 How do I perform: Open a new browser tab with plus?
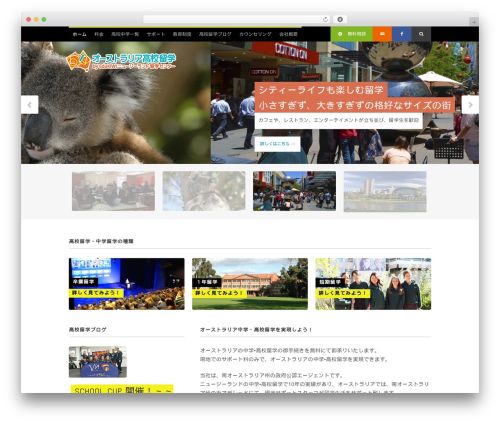[x=474, y=22]
